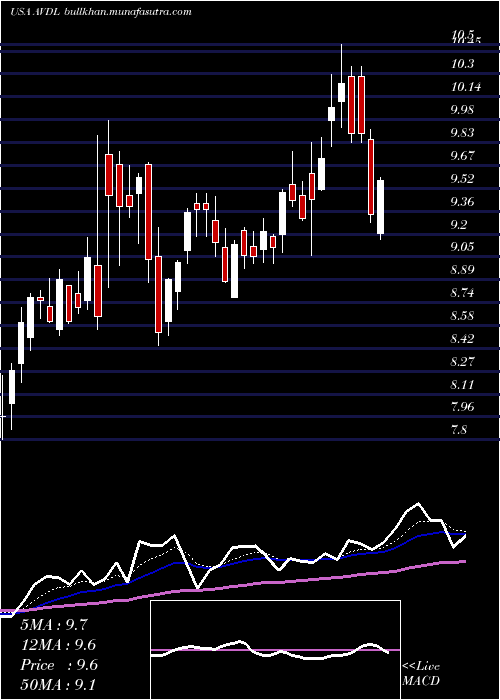The width and height of the screenshot is (500, 700).
Task: Click the 10.3 price axis label
Action: (462, 64)
